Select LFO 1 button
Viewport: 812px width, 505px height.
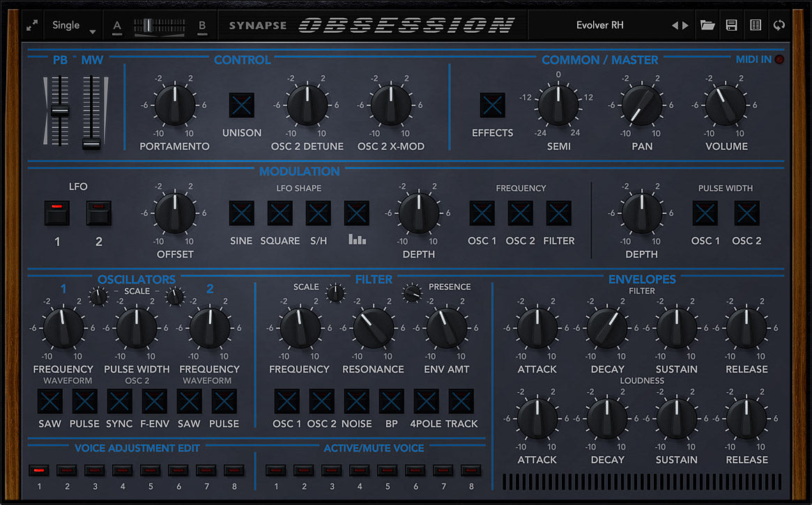(x=57, y=213)
